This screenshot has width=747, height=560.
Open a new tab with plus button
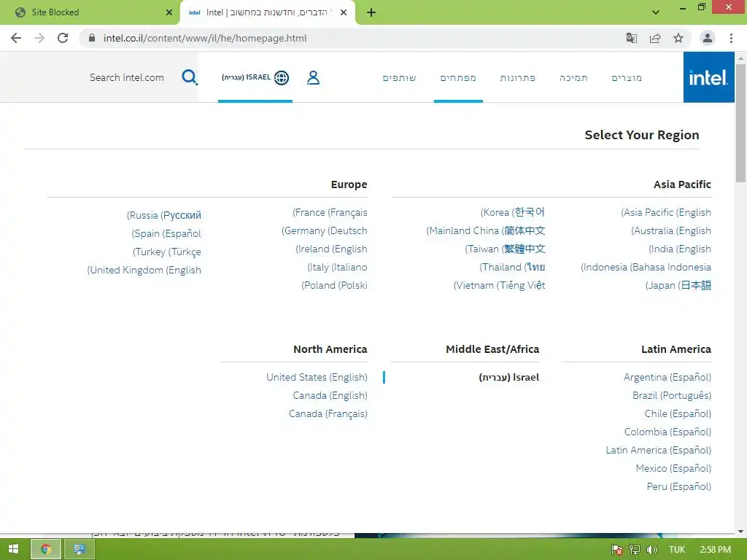pyautogui.click(x=371, y=12)
